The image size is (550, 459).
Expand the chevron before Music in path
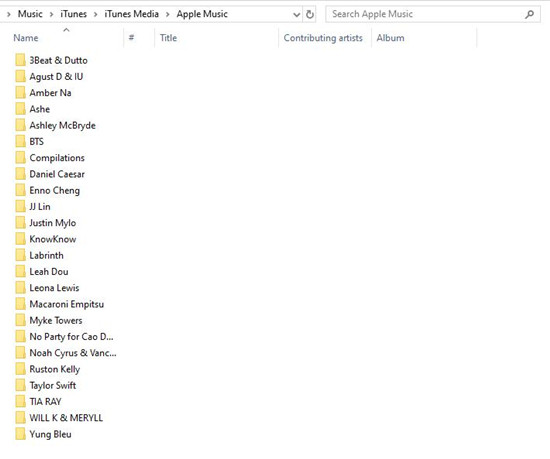pyautogui.click(x=9, y=14)
